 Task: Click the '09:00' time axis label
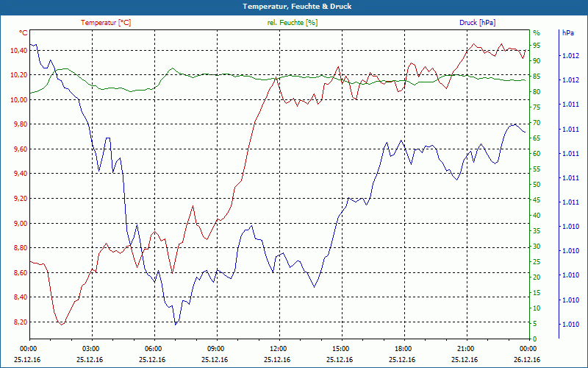[215, 349]
